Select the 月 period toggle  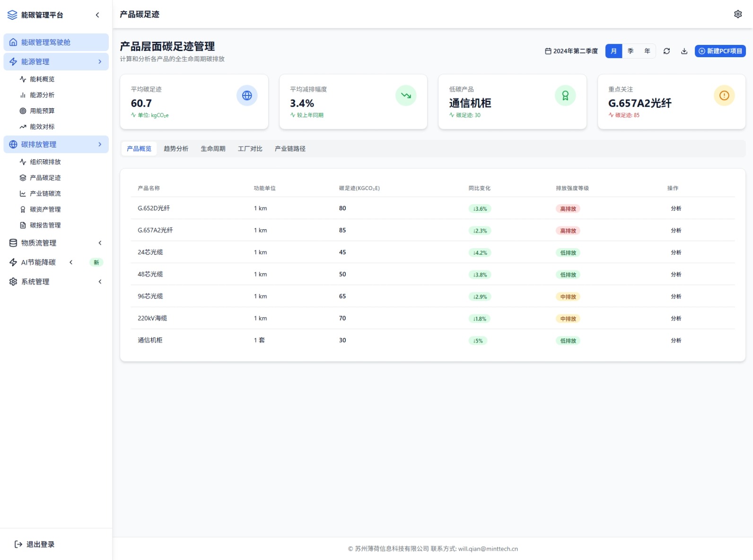[613, 51]
